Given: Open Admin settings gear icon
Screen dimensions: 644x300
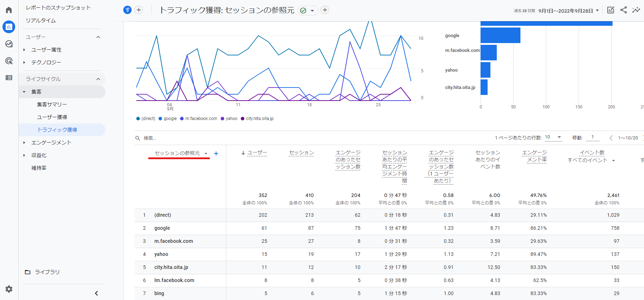Looking at the screenshot, I should coord(9,289).
